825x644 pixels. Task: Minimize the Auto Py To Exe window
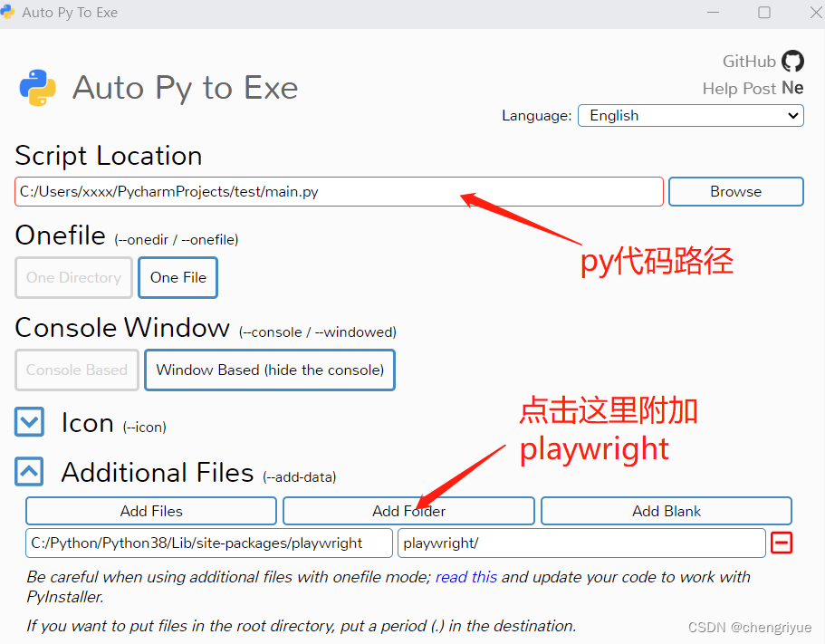click(x=713, y=12)
